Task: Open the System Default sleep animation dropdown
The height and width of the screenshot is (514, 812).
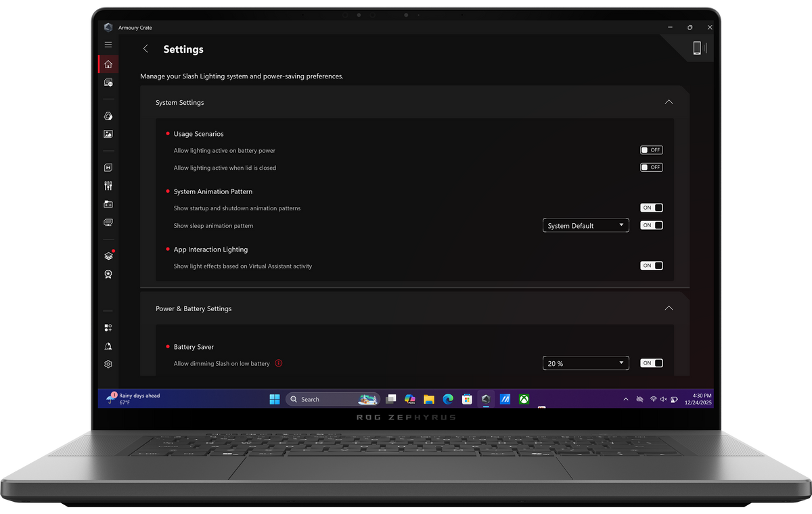Action: point(586,225)
